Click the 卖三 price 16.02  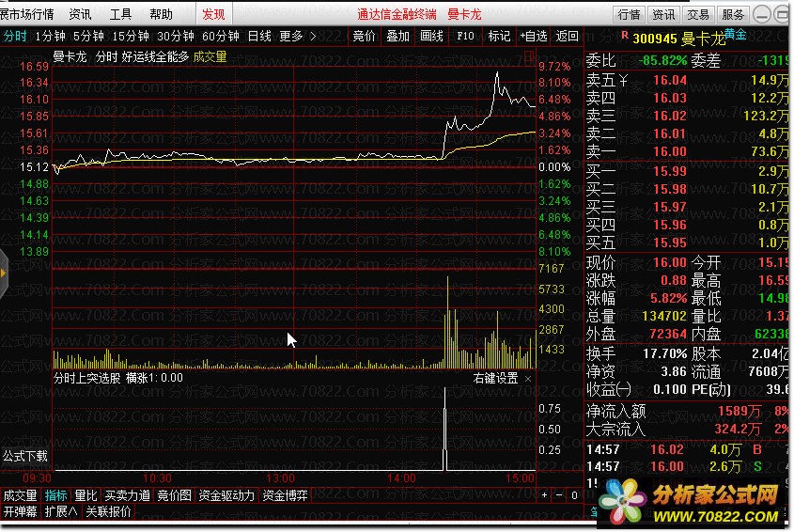click(x=669, y=116)
